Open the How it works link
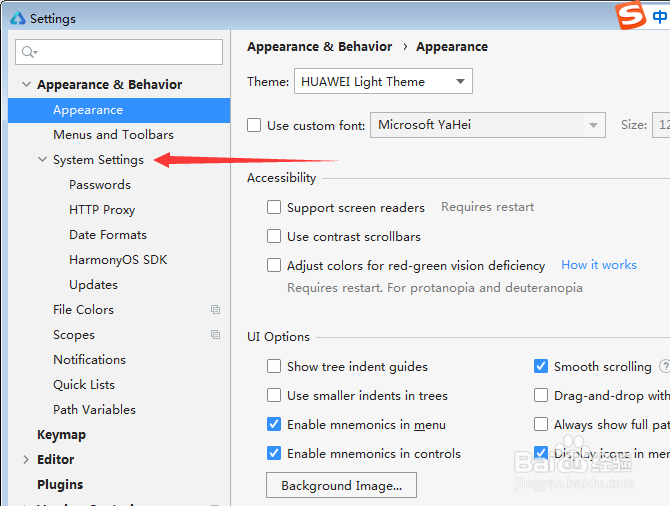Image resolution: width=670 pixels, height=506 pixels. 599,265
